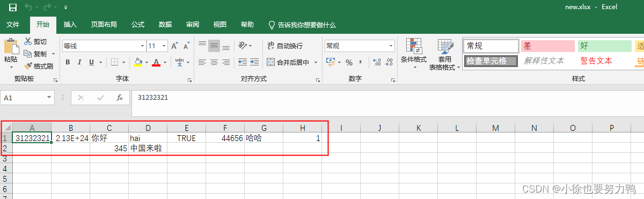
Task: Click Copy (复制) icon
Action: point(28,54)
